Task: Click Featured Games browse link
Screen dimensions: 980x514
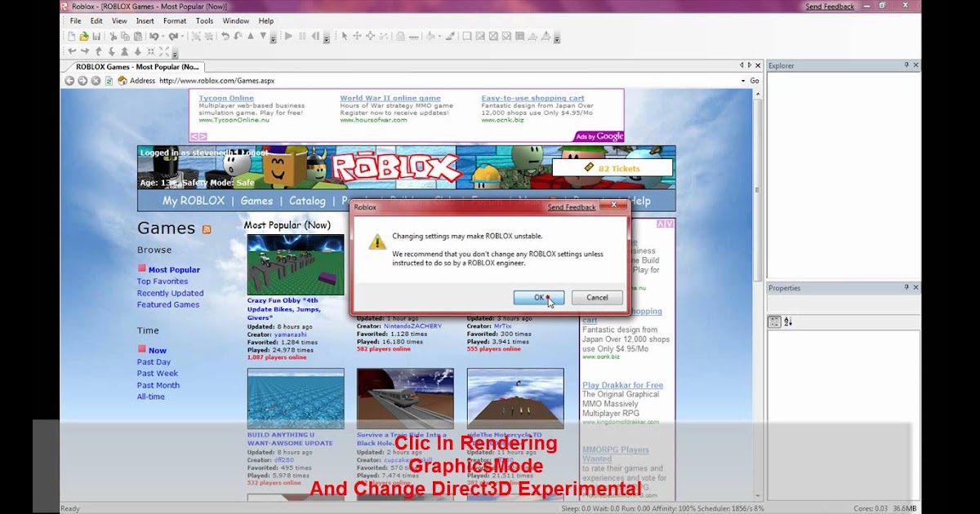Action: click(168, 304)
